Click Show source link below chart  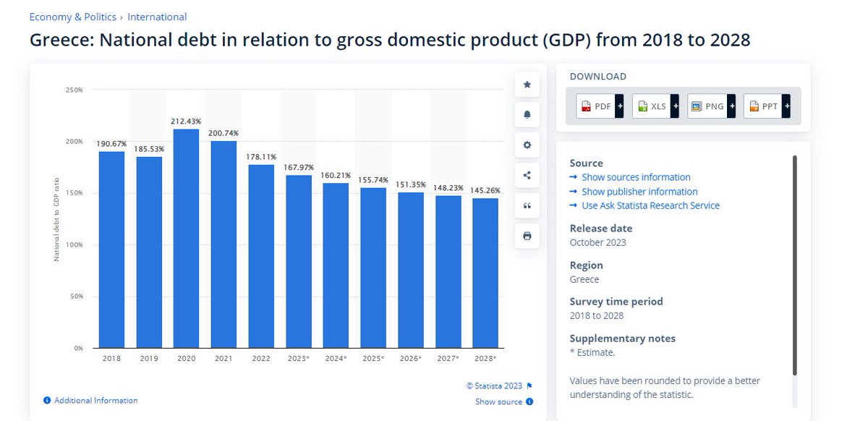[x=498, y=401]
